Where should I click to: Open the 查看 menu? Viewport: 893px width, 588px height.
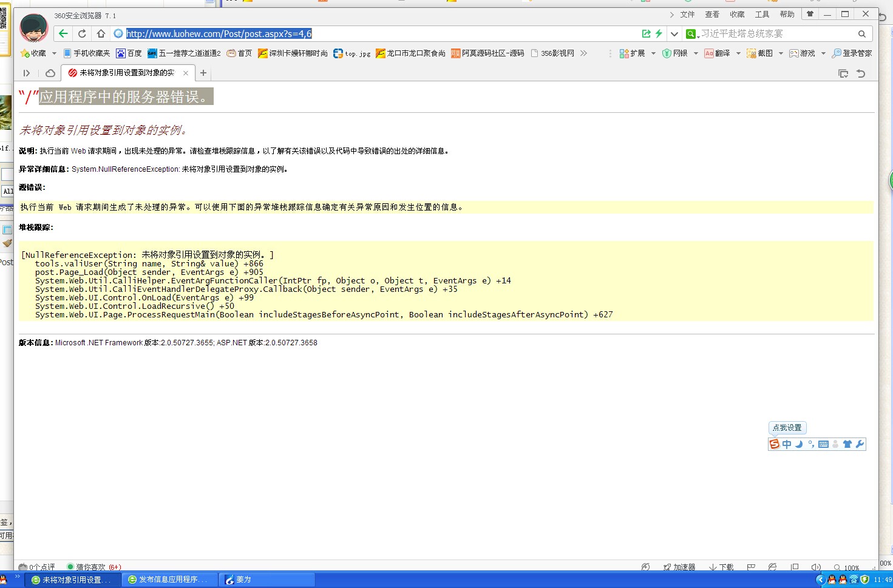(x=712, y=15)
